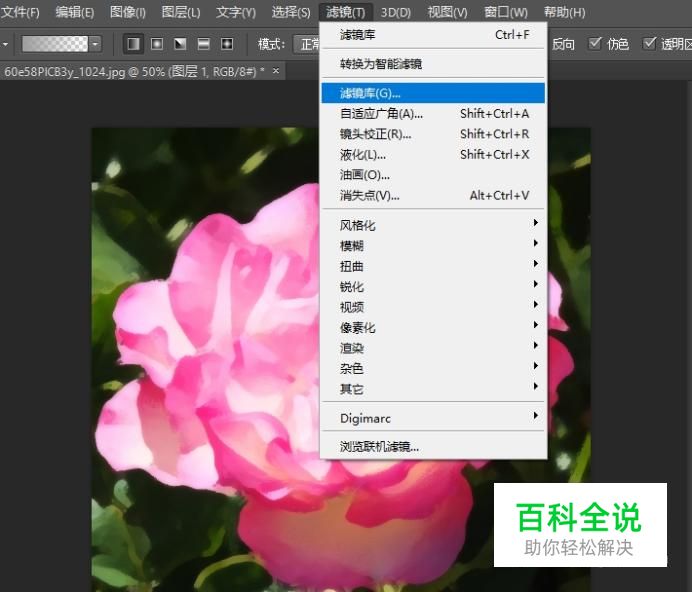
Task: Toggle the 透明区域 checkbox
Action: pos(649,43)
